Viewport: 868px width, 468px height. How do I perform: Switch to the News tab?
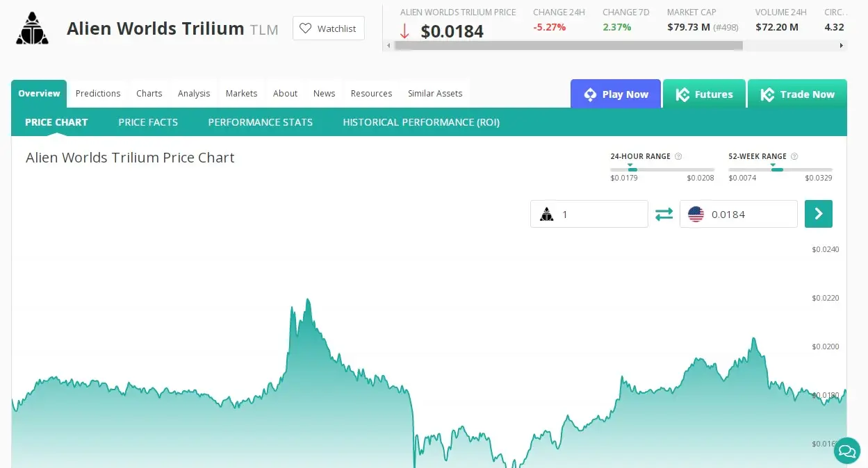pyautogui.click(x=324, y=94)
